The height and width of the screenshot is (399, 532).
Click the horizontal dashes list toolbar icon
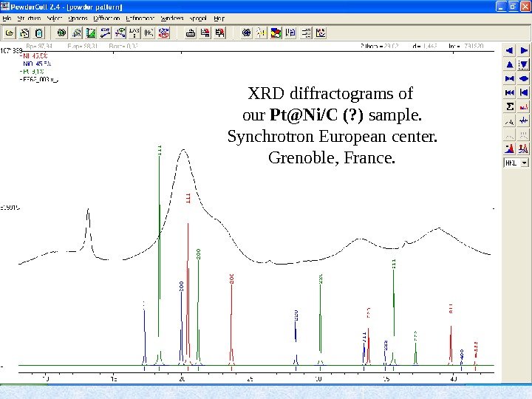tap(306, 33)
